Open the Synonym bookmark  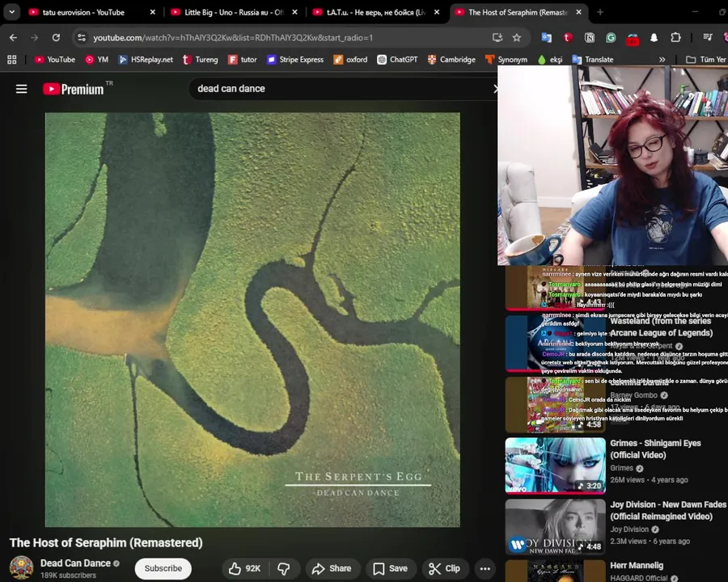pos(506,59)
